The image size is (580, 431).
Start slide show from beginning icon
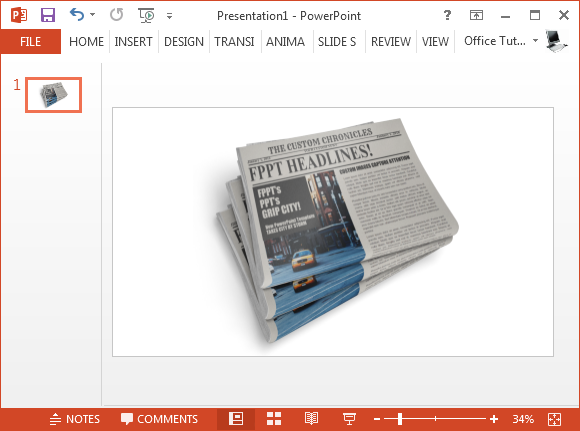(x=146, y=15)
